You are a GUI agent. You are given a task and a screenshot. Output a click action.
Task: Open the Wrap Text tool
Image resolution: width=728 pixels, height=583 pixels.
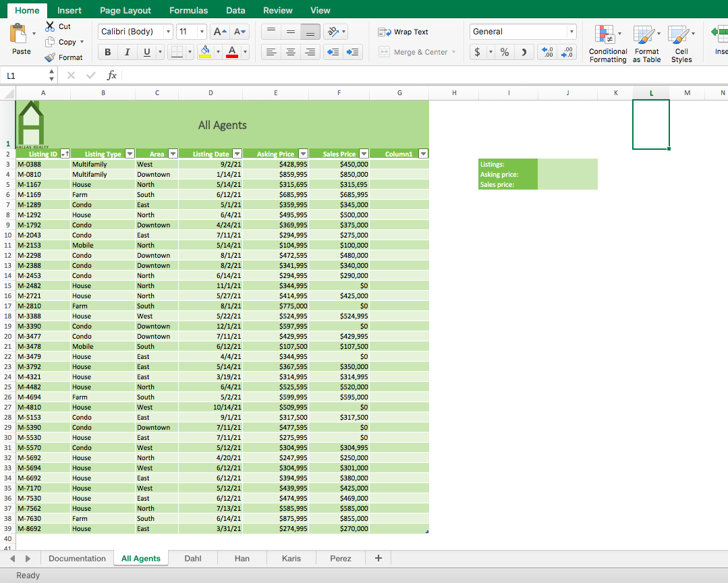pyautogui.click(x=403, y=31)
